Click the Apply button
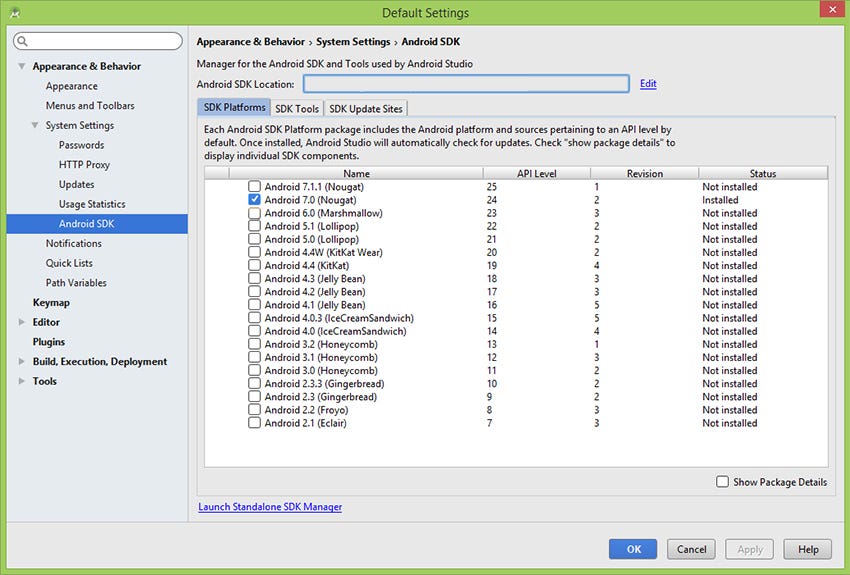Screen dimensions: 850x575 tap(750, 549)
